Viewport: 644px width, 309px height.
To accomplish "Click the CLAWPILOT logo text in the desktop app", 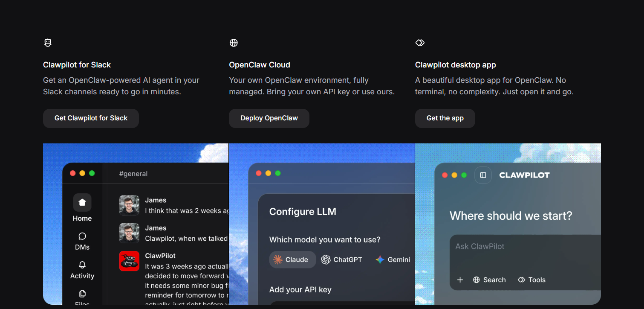I will click(524, 175).
